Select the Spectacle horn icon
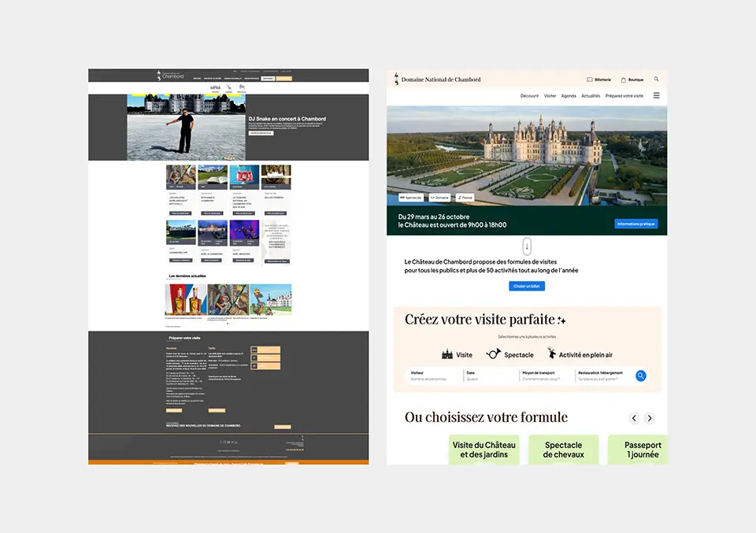 pos(494,354)
